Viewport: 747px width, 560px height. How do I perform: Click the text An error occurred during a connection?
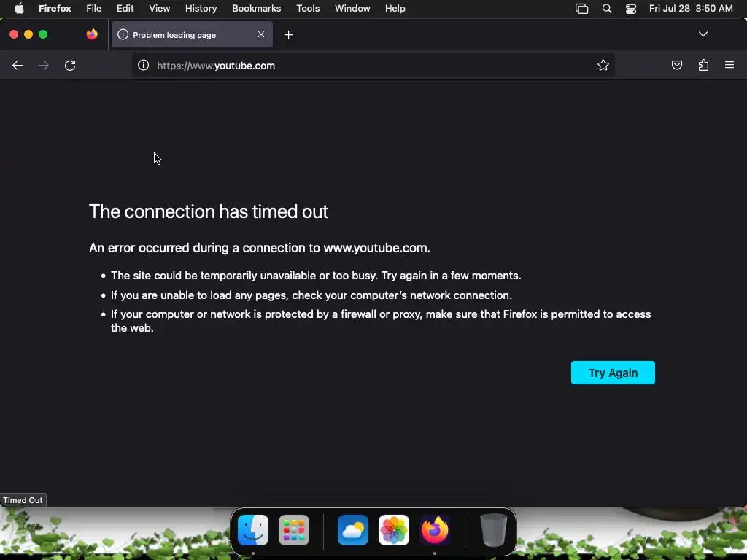(x=260, y=248)
